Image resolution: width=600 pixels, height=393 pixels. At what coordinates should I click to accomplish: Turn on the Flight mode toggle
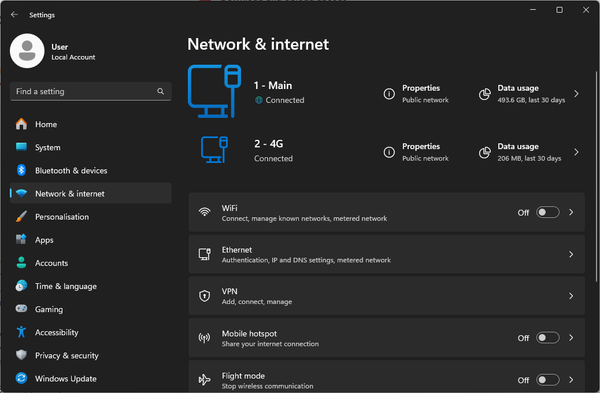point(548,380)
